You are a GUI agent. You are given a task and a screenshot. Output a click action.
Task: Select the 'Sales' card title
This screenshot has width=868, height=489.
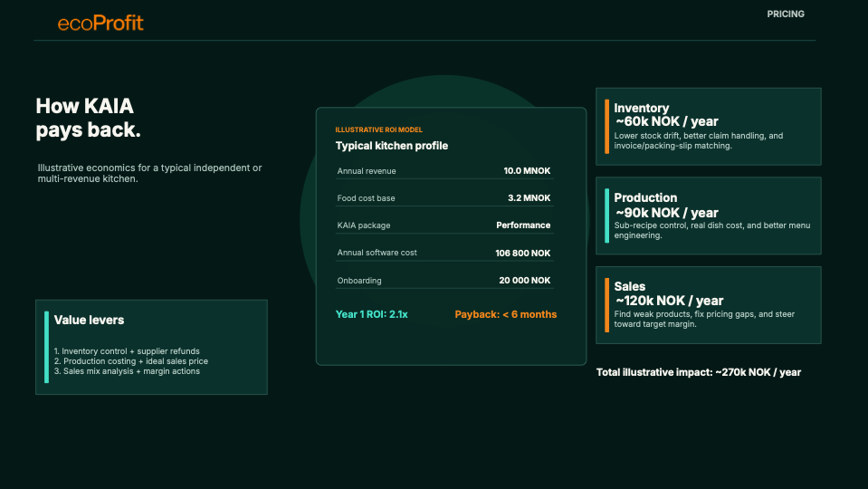click(x=629, y=287)
